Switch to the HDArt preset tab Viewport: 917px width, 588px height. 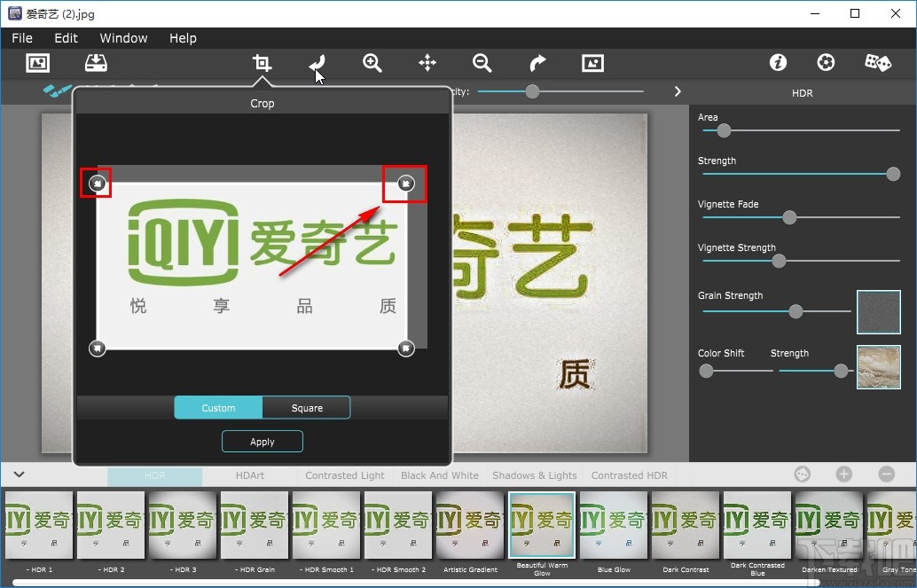point(250,475)
